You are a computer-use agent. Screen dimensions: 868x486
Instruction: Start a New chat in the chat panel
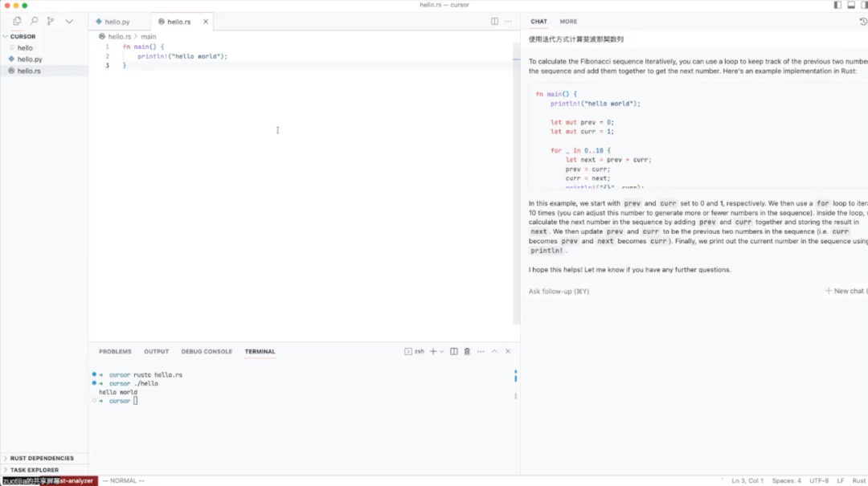[844, 291]
